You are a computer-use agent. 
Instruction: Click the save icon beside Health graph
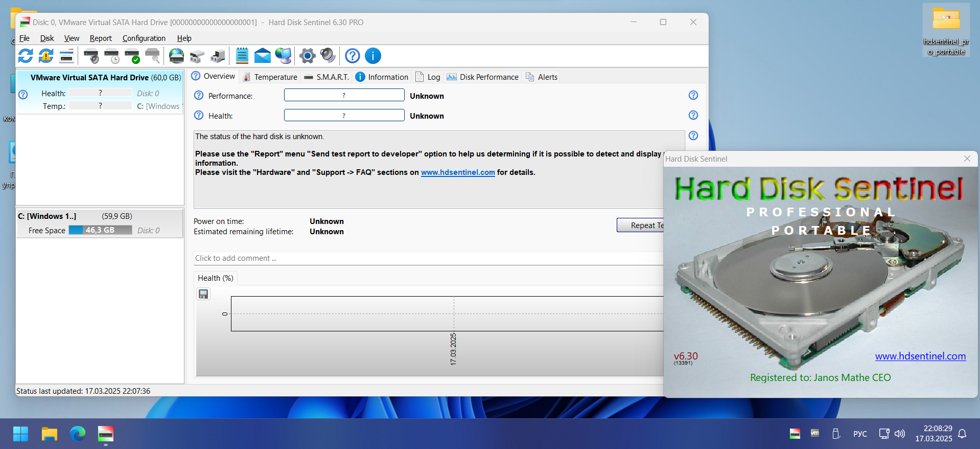point(203,294)
